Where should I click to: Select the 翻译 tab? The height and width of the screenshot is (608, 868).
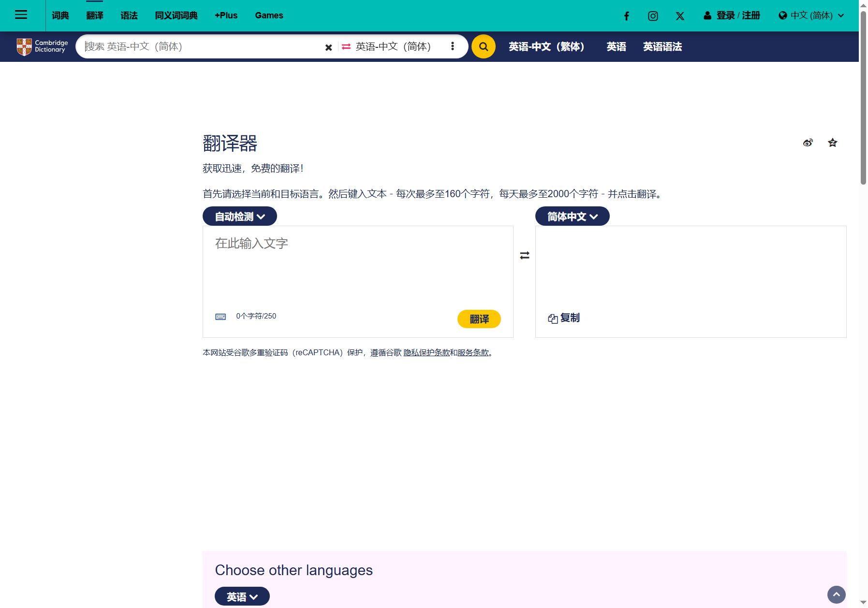pyautogui.click(x=95, y=15)
